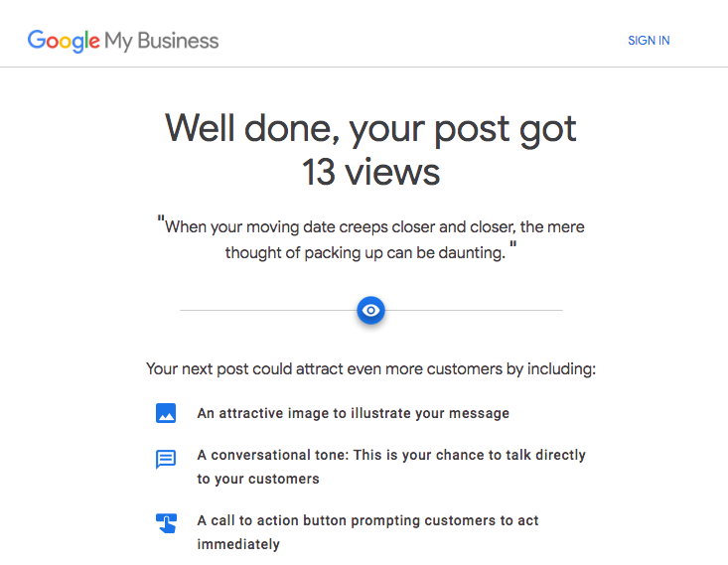Select the "A conversational tone" tip text
The image size is (728, 565).
coord(391,455)
